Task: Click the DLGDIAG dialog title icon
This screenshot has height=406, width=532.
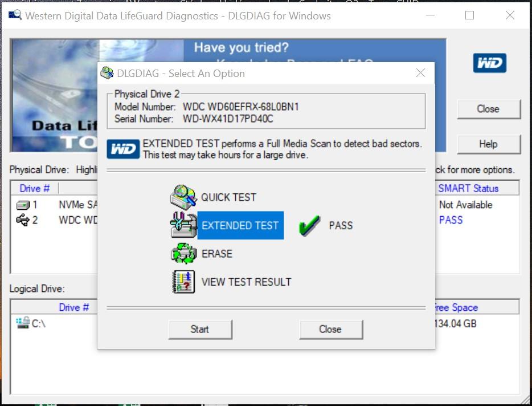Action: [107, 73]
